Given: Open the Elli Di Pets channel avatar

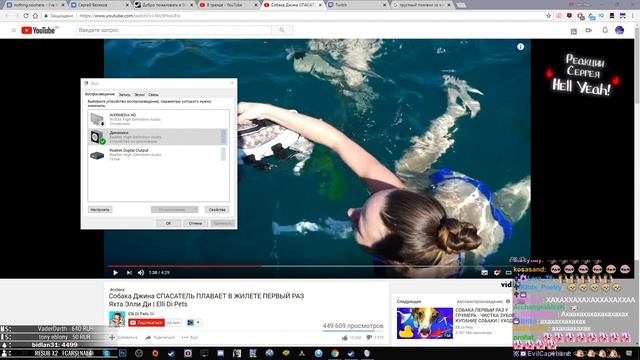Looking at the screenshot, I should (x=117, y=319).
